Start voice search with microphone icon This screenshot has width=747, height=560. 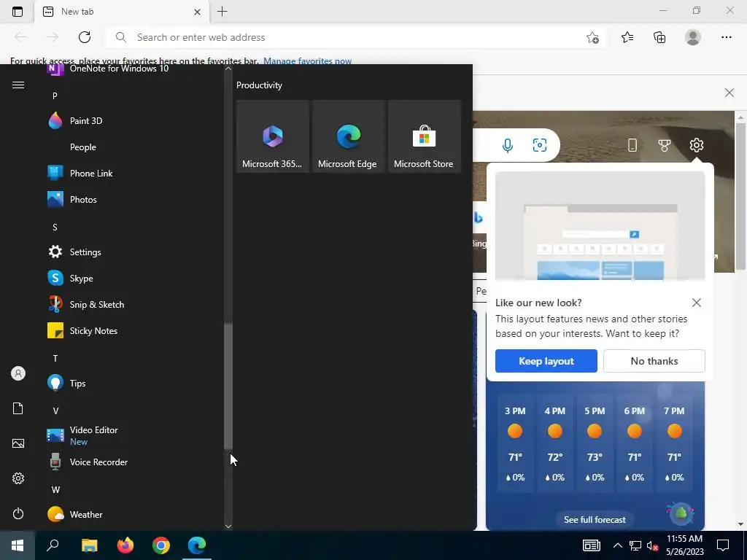[x=508, y=145]
